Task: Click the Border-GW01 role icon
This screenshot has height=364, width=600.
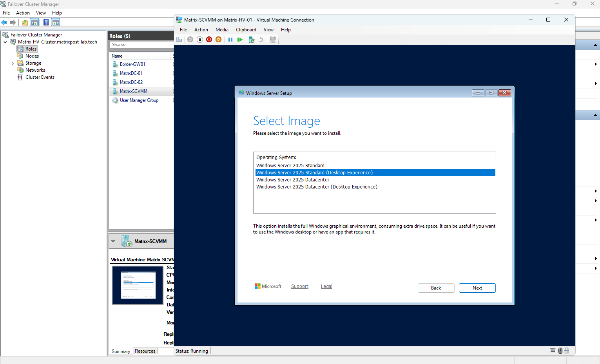Action: pos(115,64)
